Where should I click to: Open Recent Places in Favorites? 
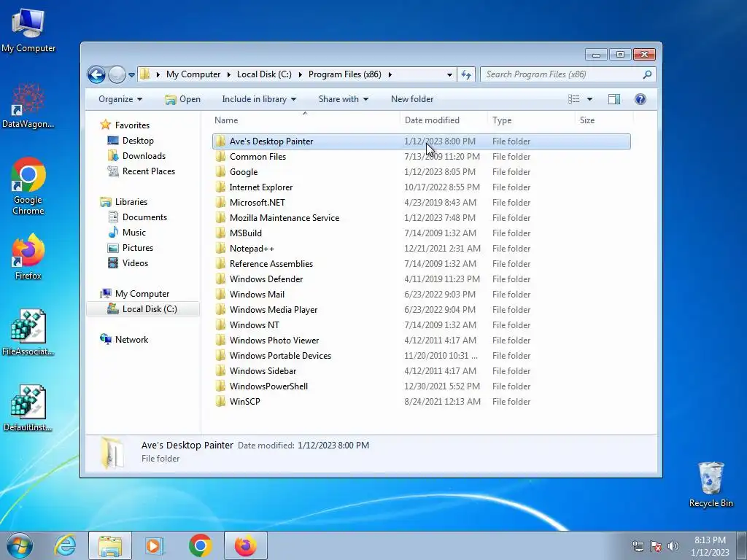pos(148,171)
